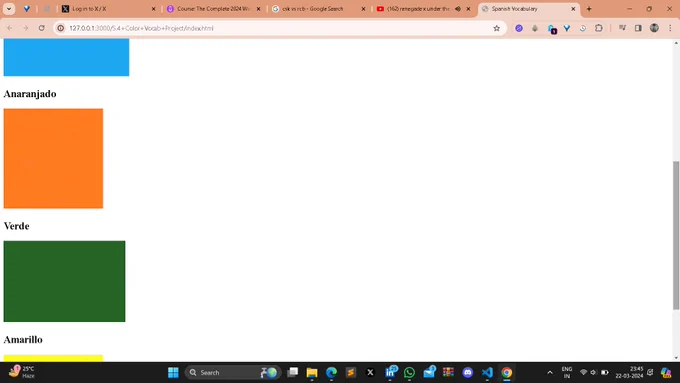Click the scrollbar down arrow
The image size is (680, 383).
pos(676,358)
